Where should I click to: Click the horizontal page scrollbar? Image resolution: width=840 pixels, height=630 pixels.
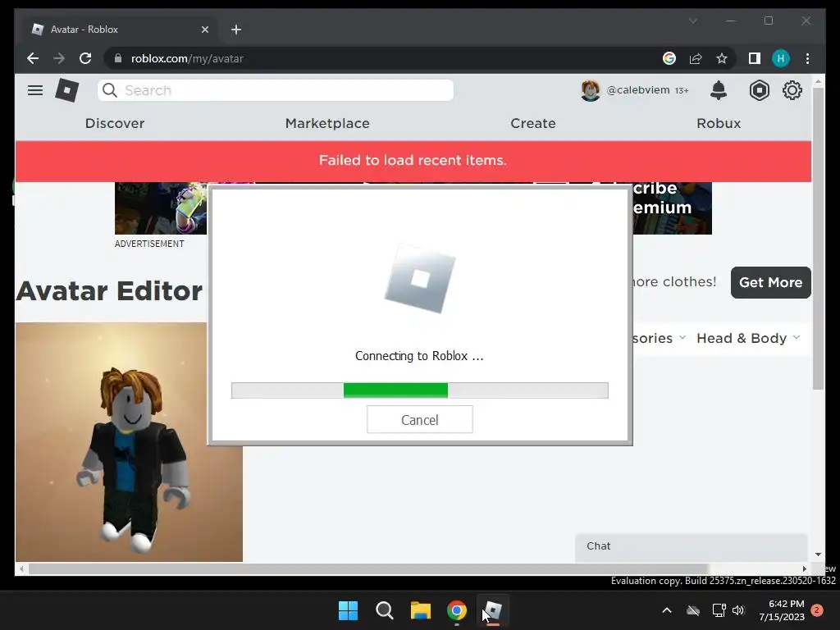(x=368, y=569)
